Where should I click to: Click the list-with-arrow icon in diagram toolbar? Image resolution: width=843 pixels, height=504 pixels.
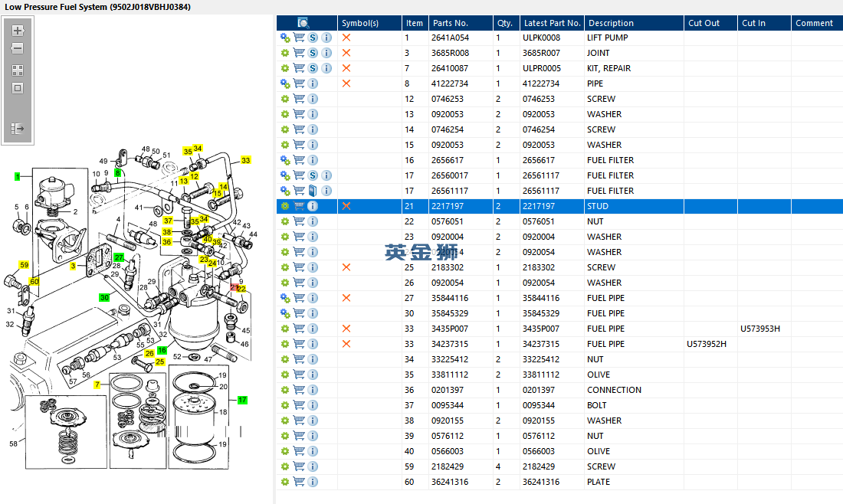click(18, 129)
